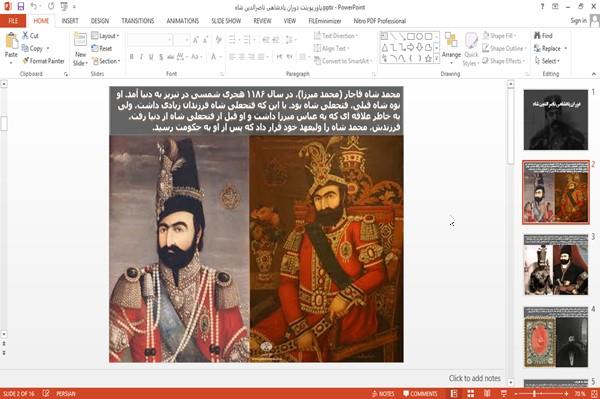This screenshot has width=600, height=399.
Task: Click Sign in link
Action: (x=578, y=20)
